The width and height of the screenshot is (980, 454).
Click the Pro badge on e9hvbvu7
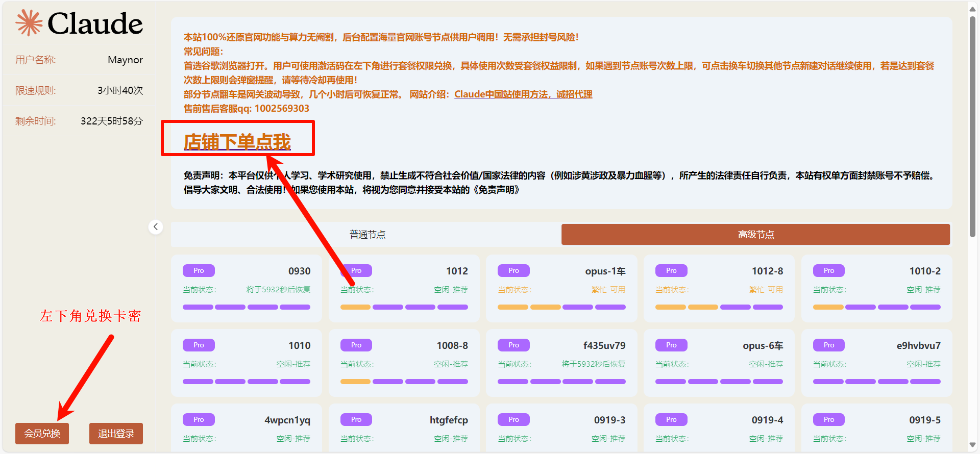[829, 345]
